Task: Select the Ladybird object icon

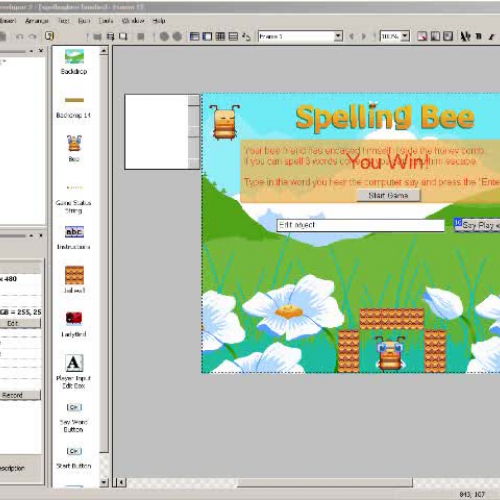Action: 74,318
